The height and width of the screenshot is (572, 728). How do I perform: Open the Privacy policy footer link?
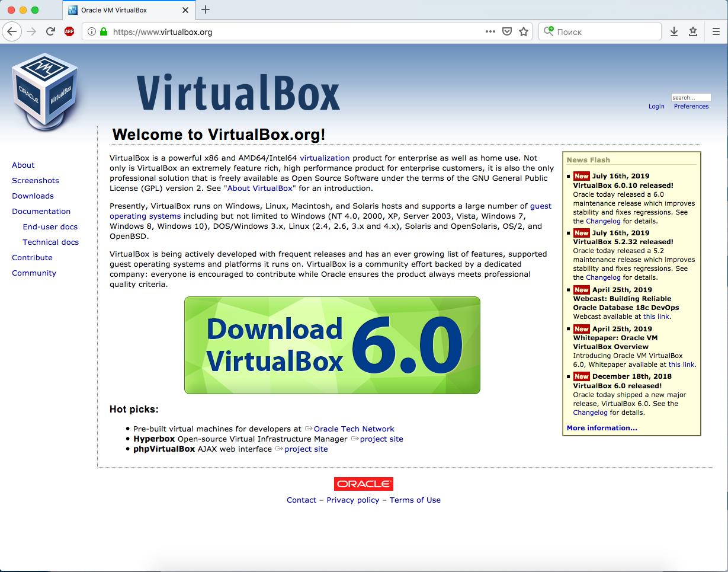[x=353, y=500]
